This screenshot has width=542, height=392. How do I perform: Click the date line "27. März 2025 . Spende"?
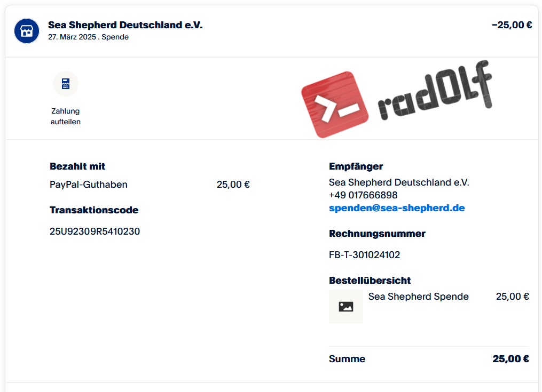pyautogui.click(x=88, y=37)
